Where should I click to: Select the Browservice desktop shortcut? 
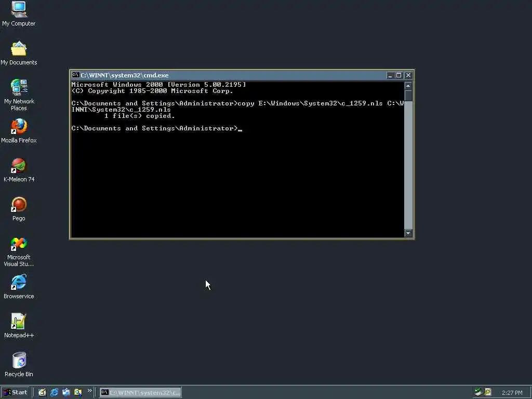pos(19,287)
